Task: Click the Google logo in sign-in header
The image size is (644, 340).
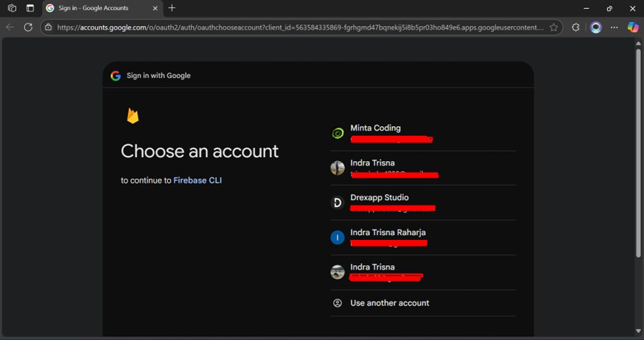Action: (115, 75)
